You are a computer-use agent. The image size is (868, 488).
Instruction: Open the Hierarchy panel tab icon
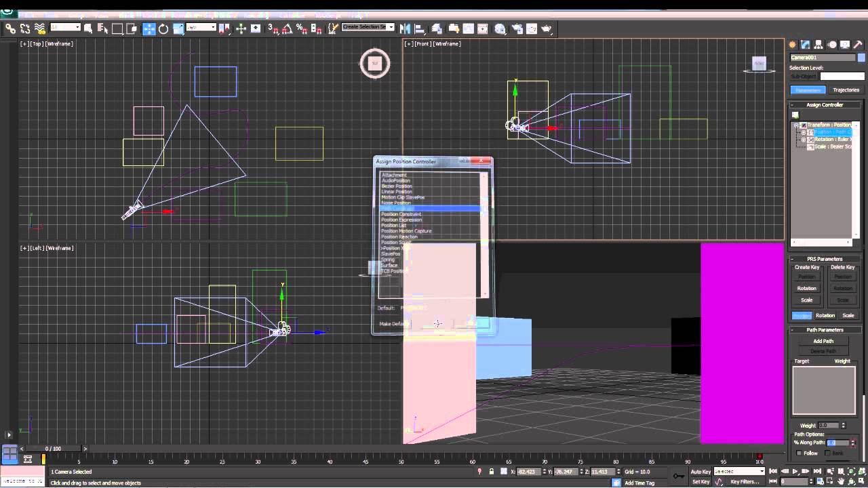click(x=818, y=45)
